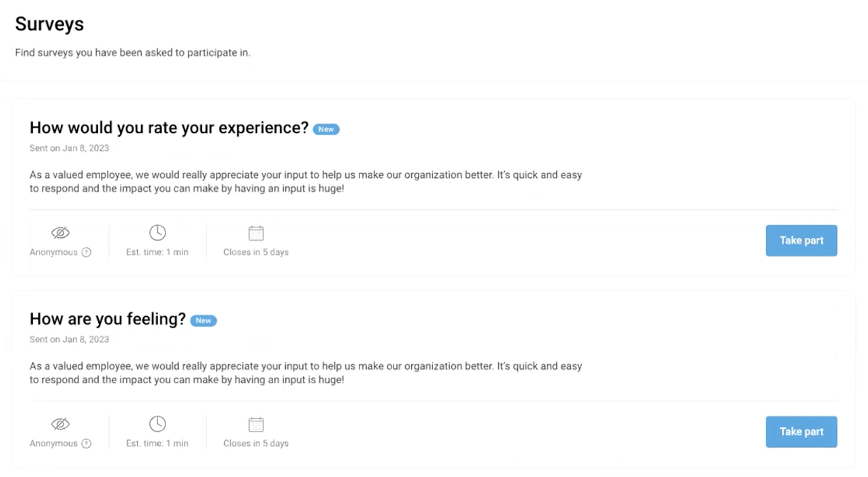Click 'Est. time: 1 min' in feeling survey
This screenshot has height=477, width=868.
coord(157,444)
